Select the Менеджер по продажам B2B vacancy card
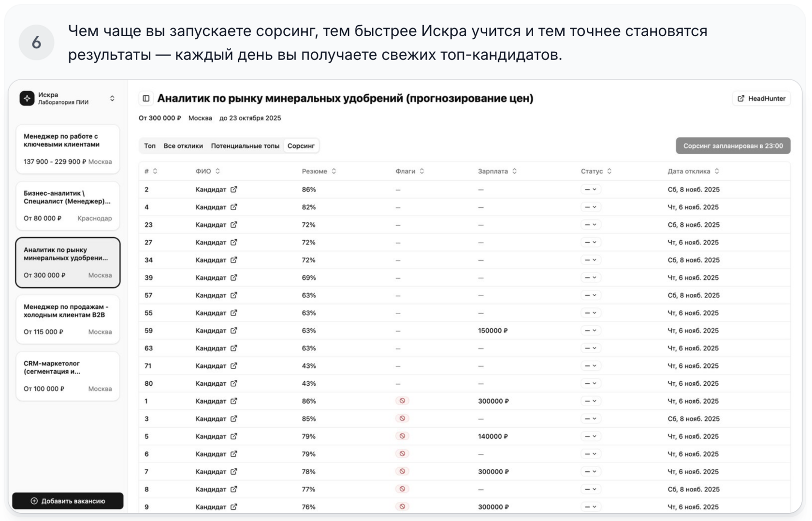Viewport: 812px width, 521px height. [x=68, y=319]
